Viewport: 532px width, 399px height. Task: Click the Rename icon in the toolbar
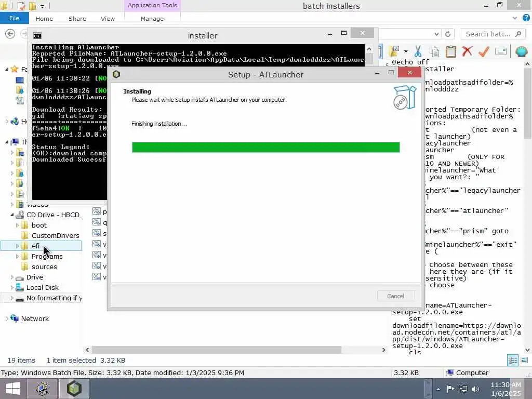[501, 51]
